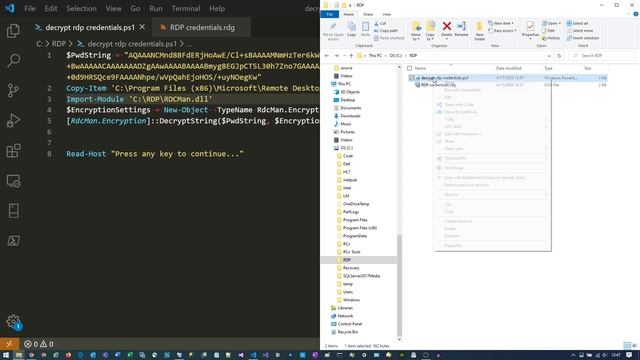Open the Terminal menu in VS Code

[x=186, y=9]
